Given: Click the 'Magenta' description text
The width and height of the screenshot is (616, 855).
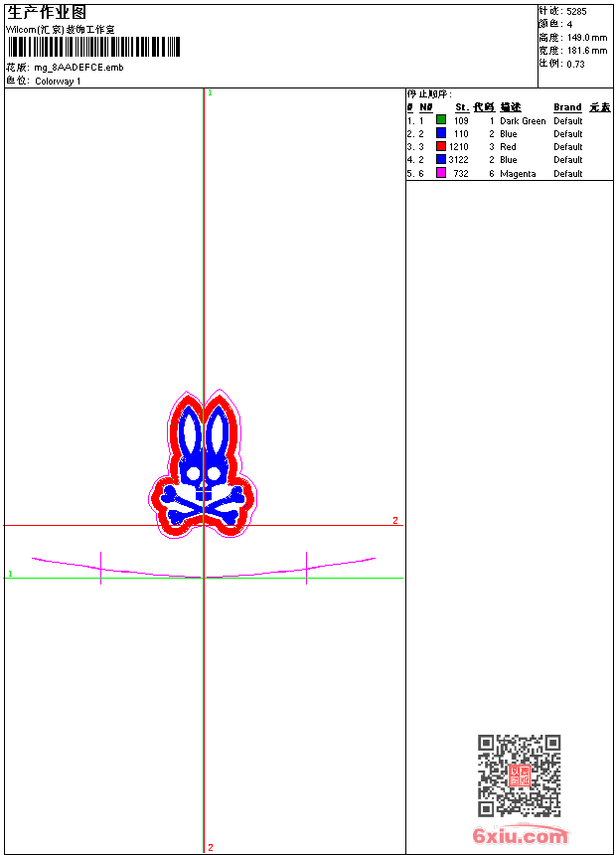Looking at the screenshot, I should coord(518,174).
